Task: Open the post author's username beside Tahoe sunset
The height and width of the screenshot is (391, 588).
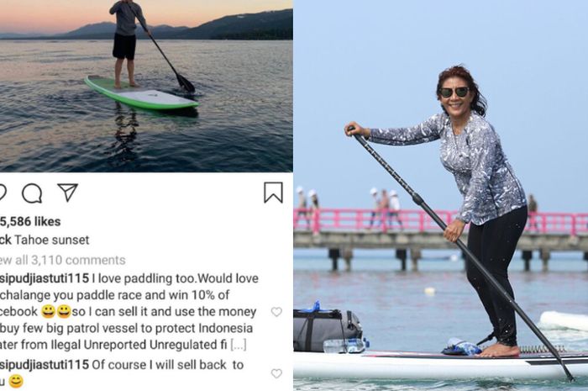Action: click(6, 240)
